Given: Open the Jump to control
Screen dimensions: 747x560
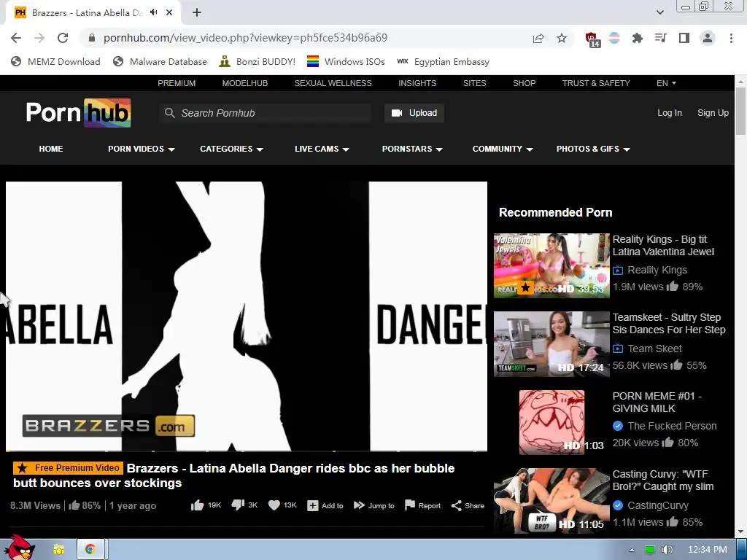Looking at the screenshot, I should [x=374, y=506].
